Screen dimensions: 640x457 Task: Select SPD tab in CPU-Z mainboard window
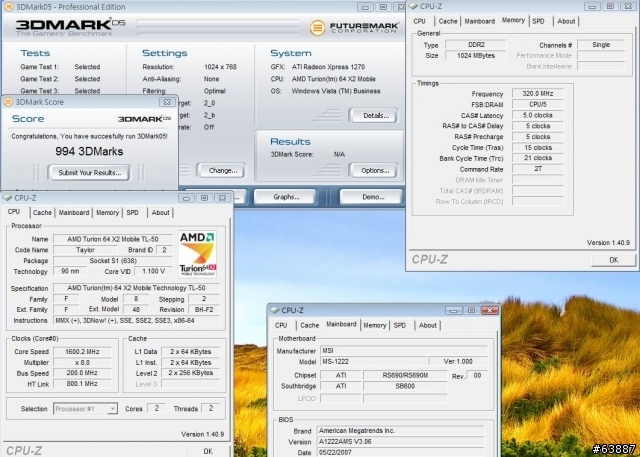click(400, 325)
